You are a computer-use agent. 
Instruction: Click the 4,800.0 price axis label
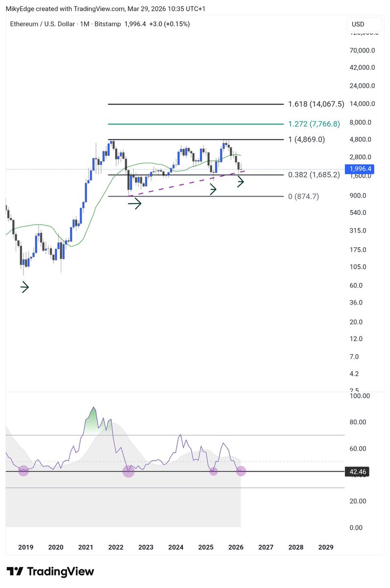click(361, 139)
